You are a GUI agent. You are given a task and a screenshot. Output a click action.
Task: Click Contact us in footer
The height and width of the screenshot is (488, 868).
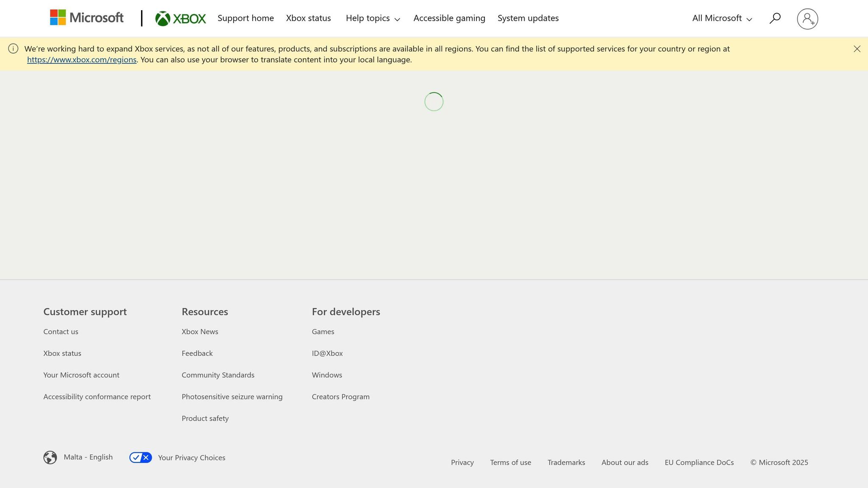point(61,332)
